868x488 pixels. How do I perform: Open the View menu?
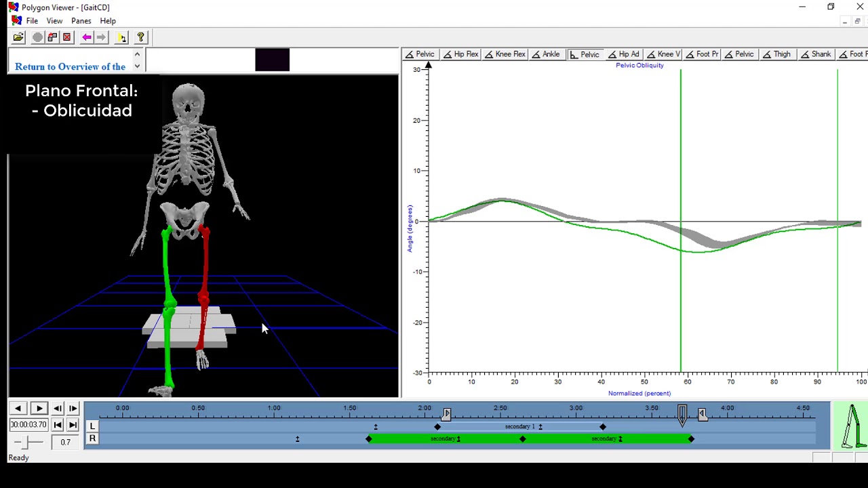click(54, 21)
